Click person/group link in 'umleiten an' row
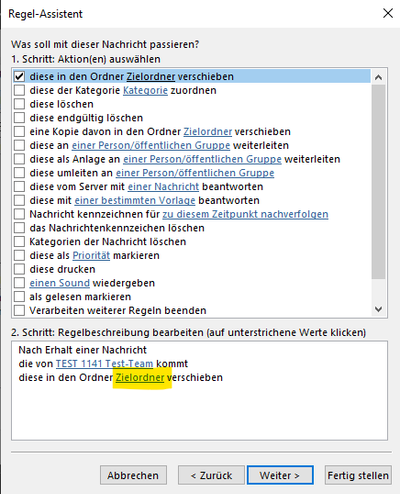Screen dimensions: 400x494 click(195, 173)
